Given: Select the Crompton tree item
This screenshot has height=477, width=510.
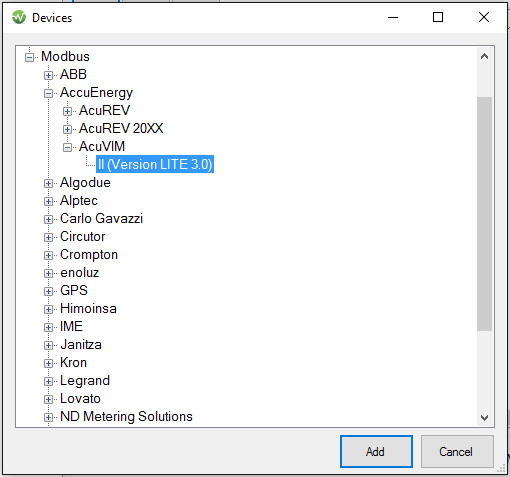Looking at the screenshot, I should (x=89, y=255).
